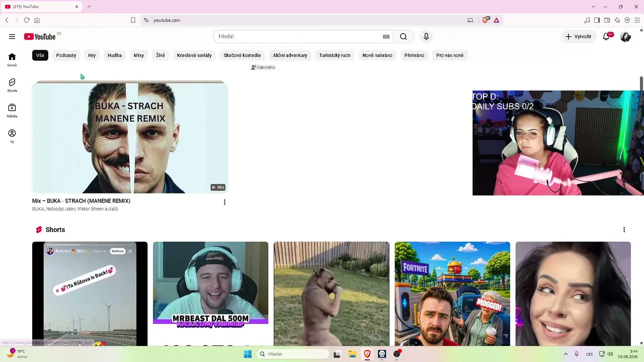Show Nově nahráno videos
The image size is (644, 362).
point(377,55)
